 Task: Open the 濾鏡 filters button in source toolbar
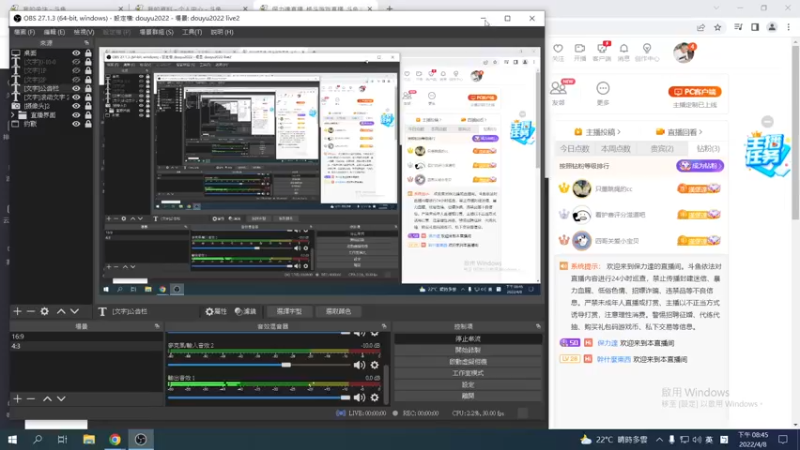pyautogui.click(x=245, y=311)
